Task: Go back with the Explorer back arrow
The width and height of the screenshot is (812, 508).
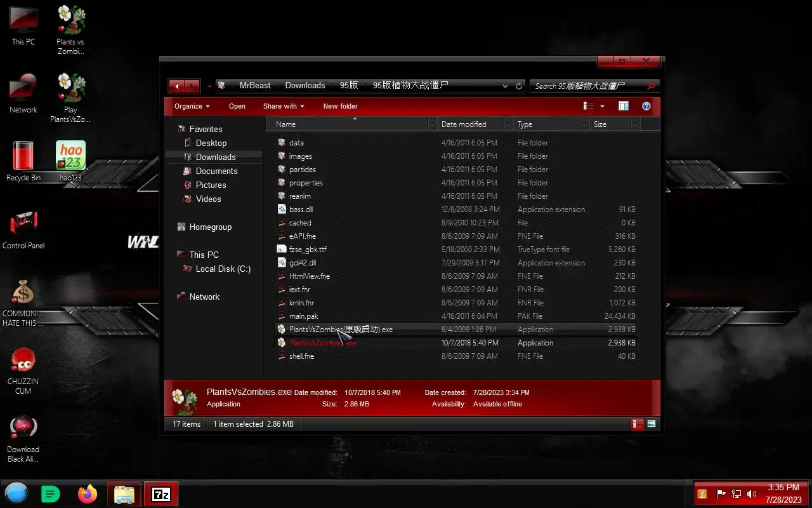Action: (x=176, y=86)
